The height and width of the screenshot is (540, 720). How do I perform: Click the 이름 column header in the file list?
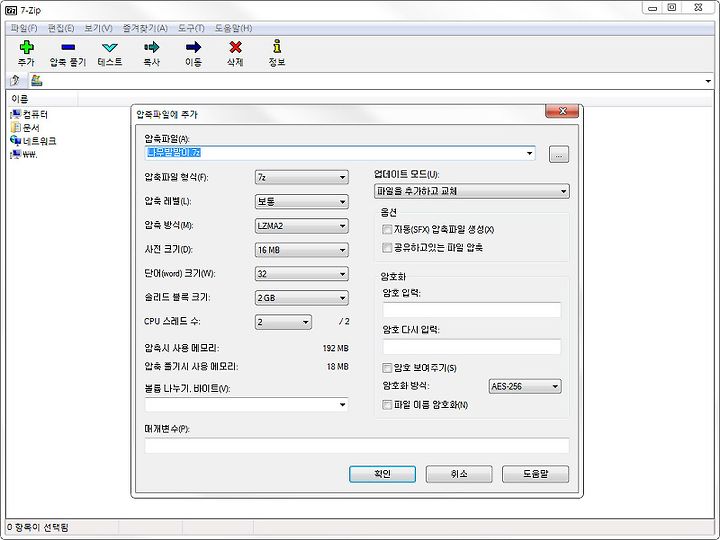42,99
